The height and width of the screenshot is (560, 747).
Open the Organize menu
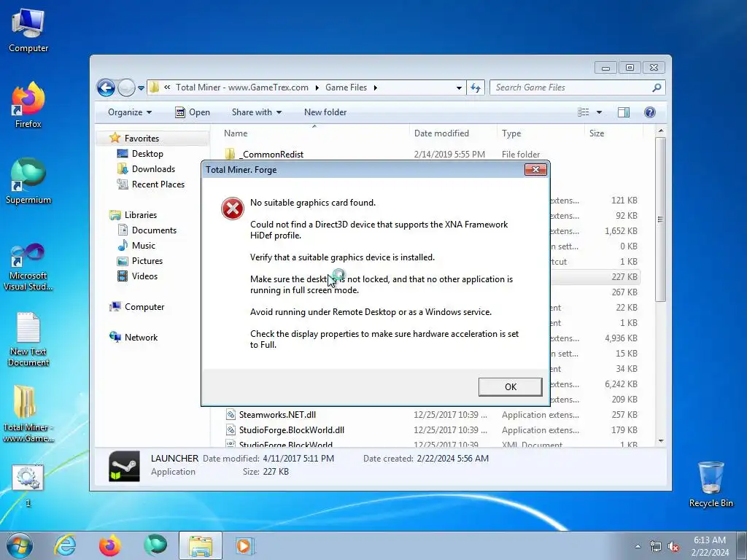130,112
